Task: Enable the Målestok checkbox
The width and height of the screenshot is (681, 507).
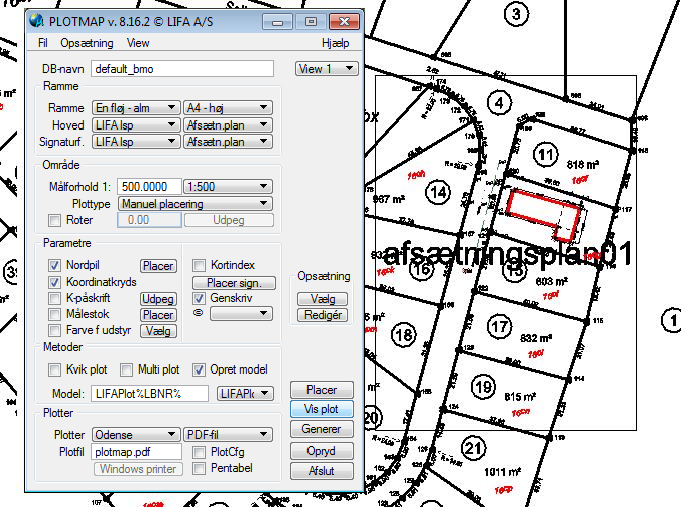Action: point(54,314)
